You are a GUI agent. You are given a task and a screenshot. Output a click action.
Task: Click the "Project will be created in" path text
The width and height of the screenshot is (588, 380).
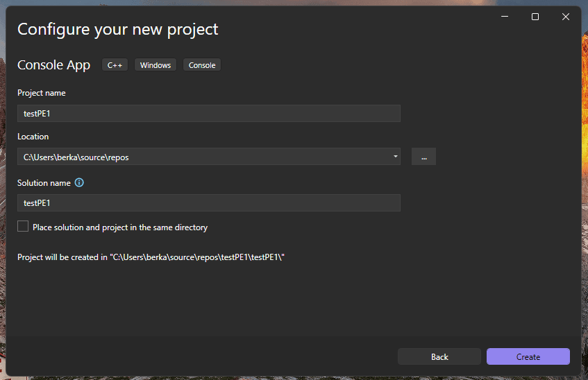click(151, 257)
